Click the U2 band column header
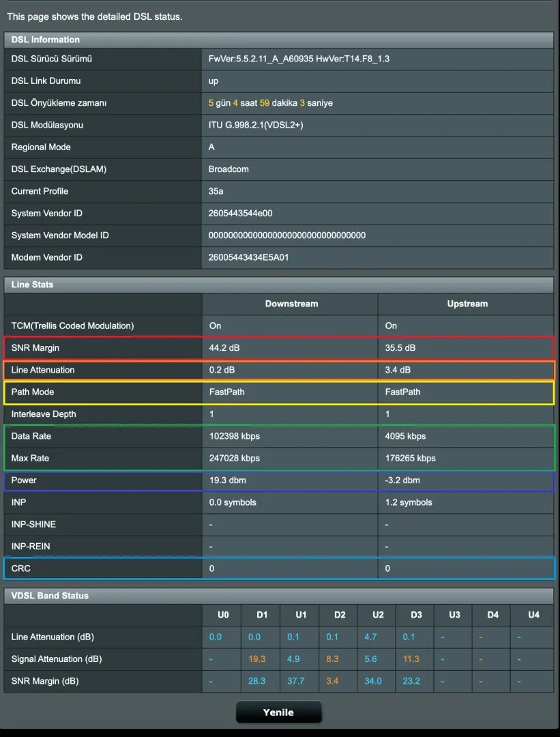This screenshot has width=560, height=737. (378, 615)
